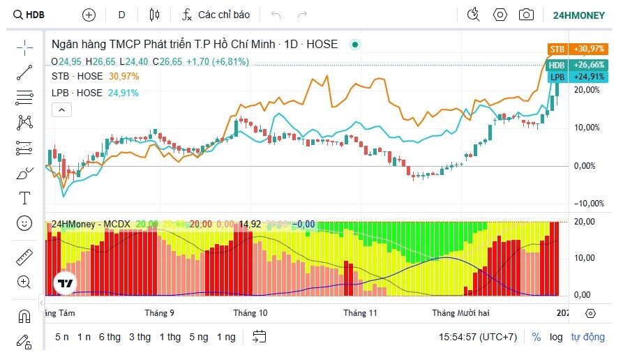Screen dimensions: 623x364
Task: Open the 24HMONEY link
Action: click(579, 15)
